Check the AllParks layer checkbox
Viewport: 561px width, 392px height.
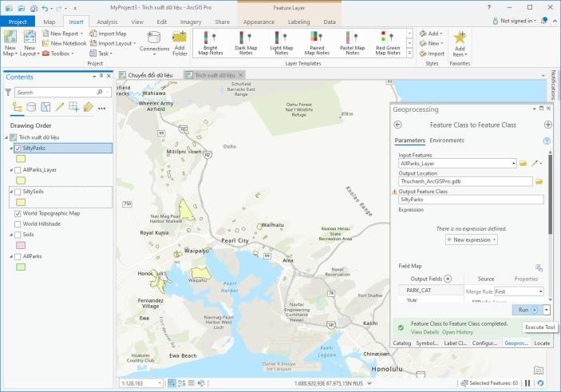pos(18,257)
